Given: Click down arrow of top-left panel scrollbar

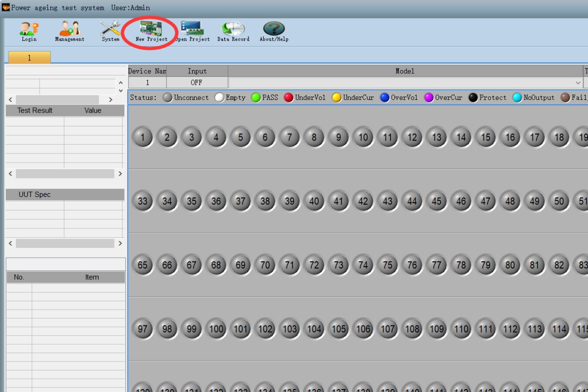Looking at the screenshot, I should click(121, 91).
